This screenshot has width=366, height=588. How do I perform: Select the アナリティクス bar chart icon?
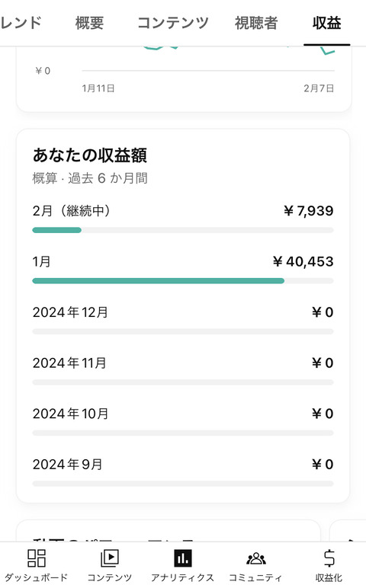[182, 558]
